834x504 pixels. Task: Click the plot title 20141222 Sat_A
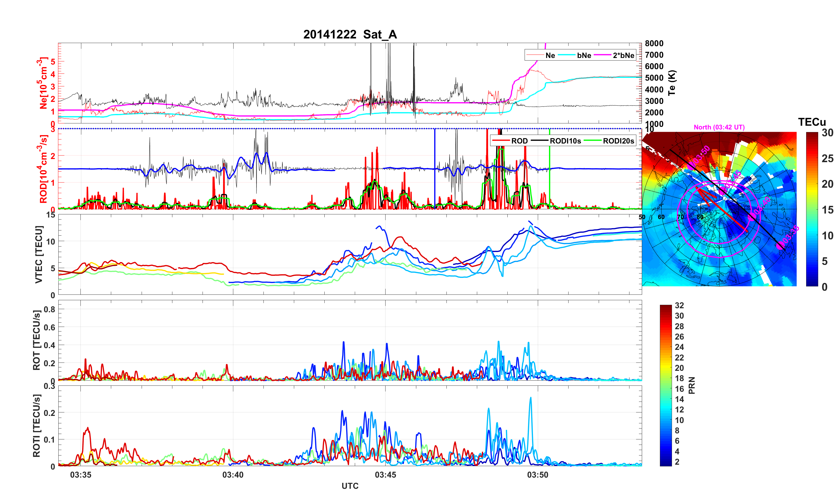[350, 34]
